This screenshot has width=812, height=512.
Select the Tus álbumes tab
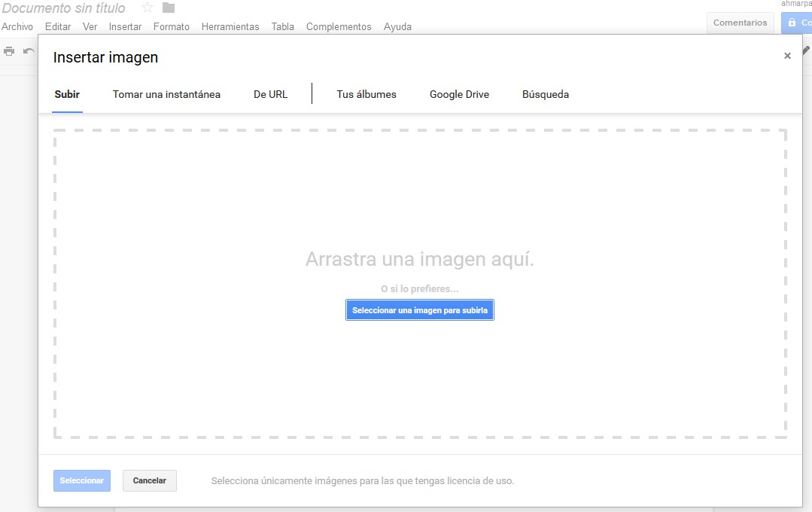tap(366, 94)
